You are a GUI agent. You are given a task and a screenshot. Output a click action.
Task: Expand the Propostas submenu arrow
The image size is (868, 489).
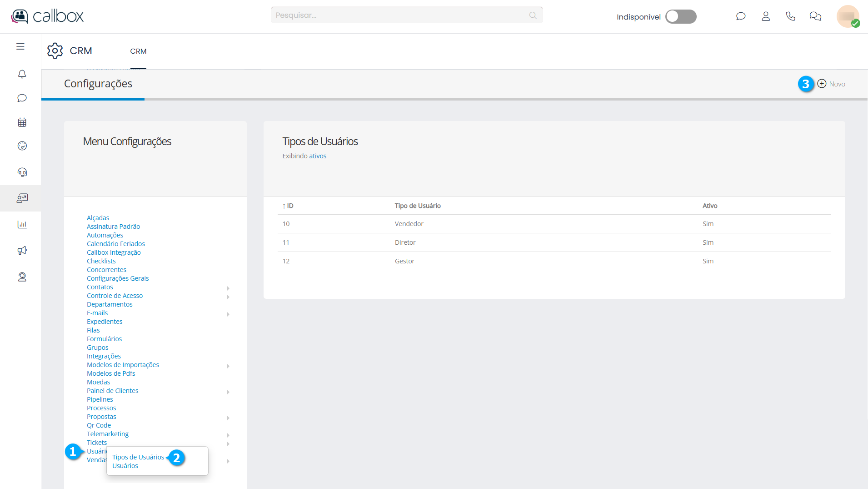click(228, 418)
